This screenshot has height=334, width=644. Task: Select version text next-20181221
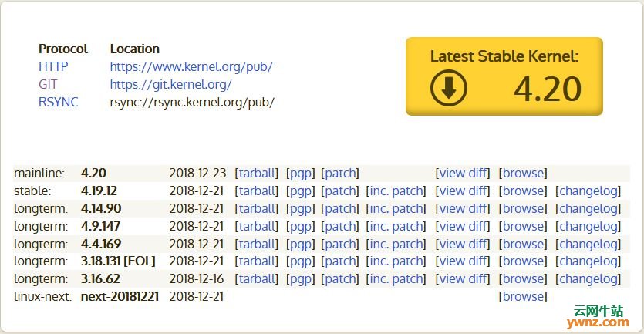tap(120, 296)
